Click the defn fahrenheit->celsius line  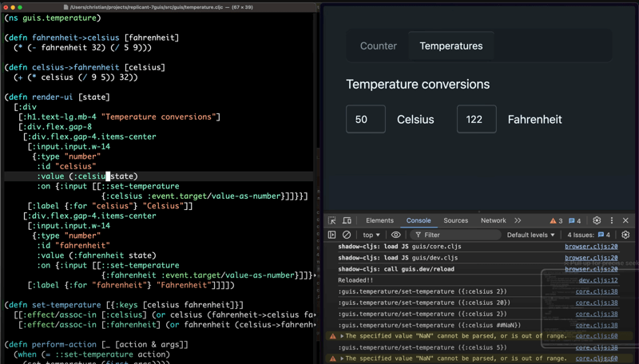pos(92,38)
